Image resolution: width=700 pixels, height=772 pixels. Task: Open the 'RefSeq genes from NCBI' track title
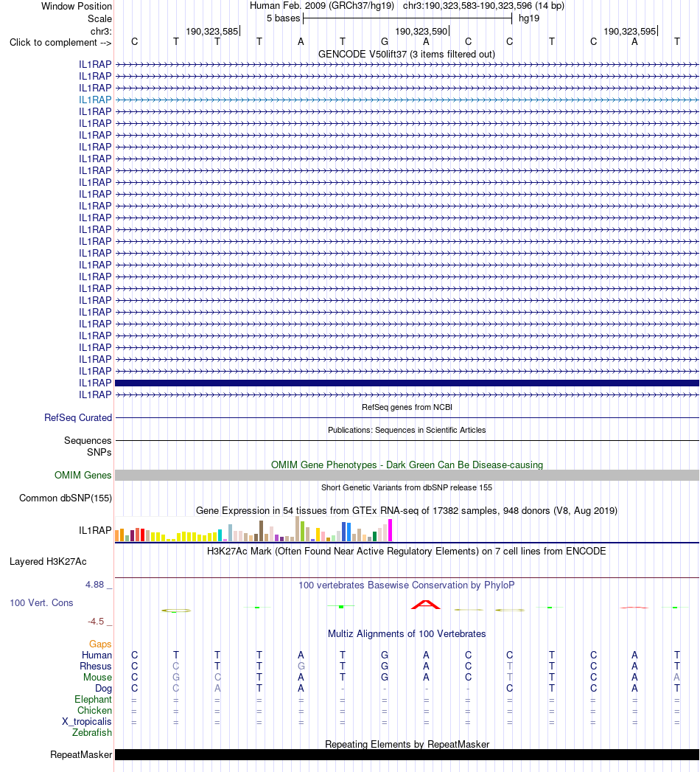(x=407, y=407)
